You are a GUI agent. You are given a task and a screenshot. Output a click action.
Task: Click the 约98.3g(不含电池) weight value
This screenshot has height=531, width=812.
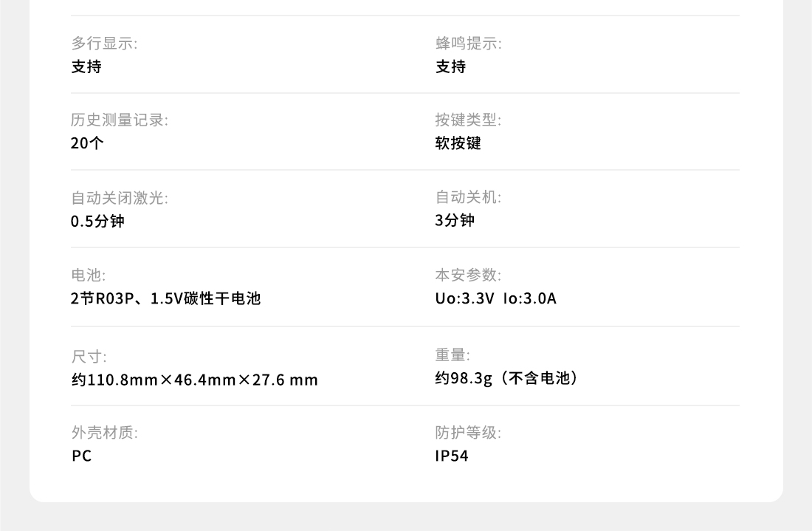pos(506,378)
